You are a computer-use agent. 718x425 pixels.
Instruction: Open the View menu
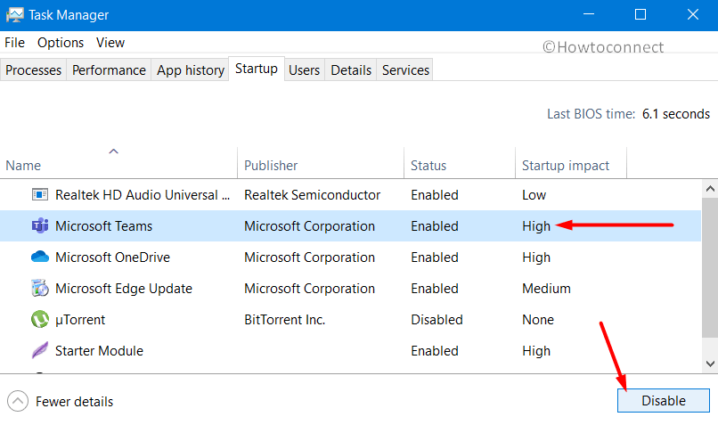[110, 43]
